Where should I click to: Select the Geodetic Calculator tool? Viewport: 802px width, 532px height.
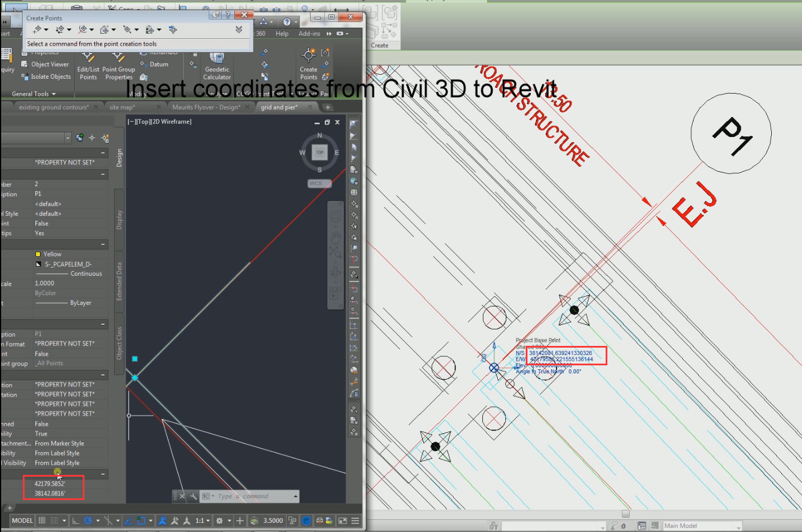[216, 64]
